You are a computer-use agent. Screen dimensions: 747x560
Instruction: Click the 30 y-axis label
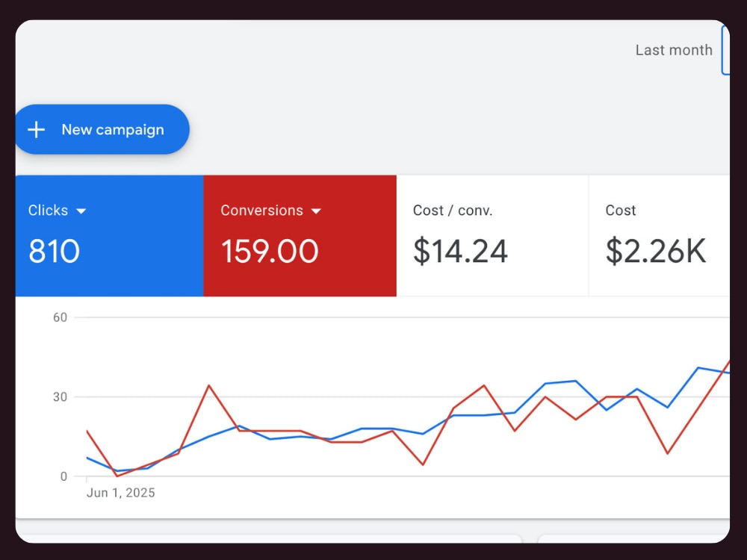click(x=60, y=397)
